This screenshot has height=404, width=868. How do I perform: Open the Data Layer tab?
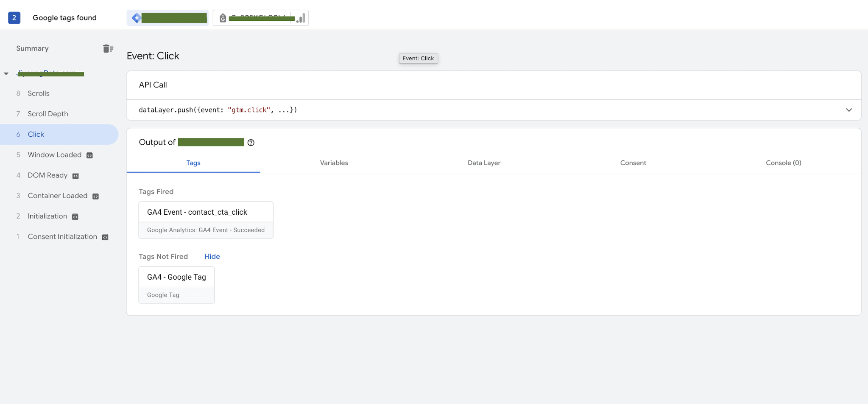coord(484,163)
